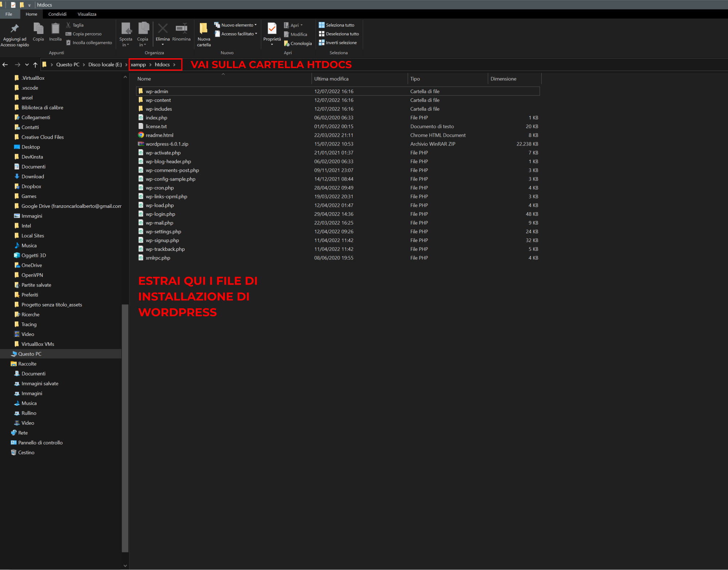This screenshot has width=728, height=570.
Task: Click xampp in the address breadcrumb
Action: 138,65
